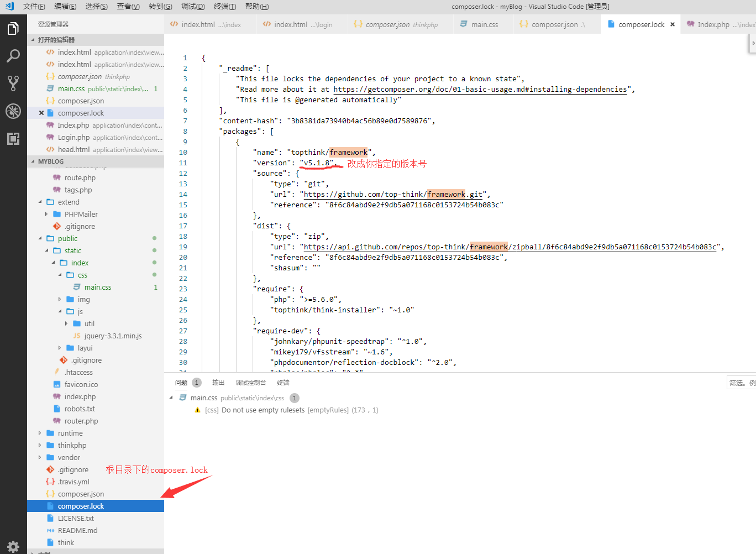Collapse the 打开的编辑器 section

96,40
